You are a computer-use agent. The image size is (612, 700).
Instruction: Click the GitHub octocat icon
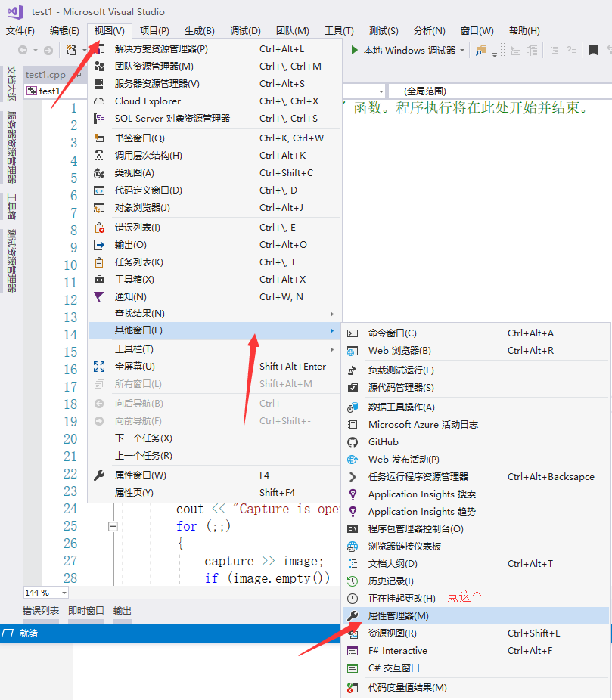tap(353, 442)
